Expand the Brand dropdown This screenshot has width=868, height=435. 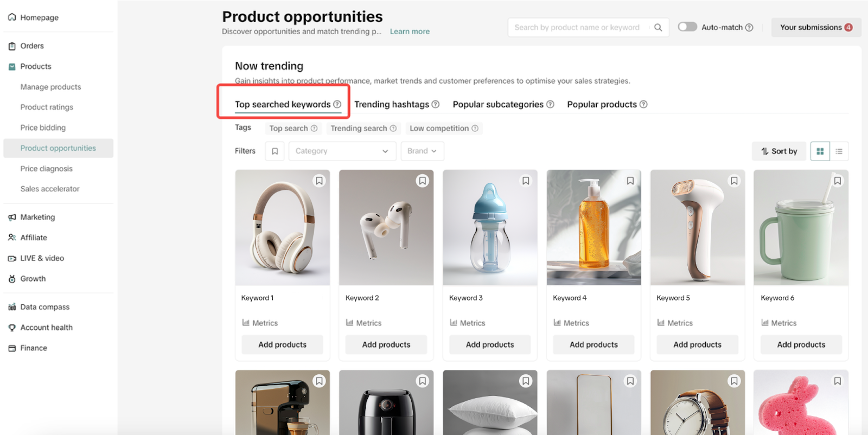tap(422, 151)
